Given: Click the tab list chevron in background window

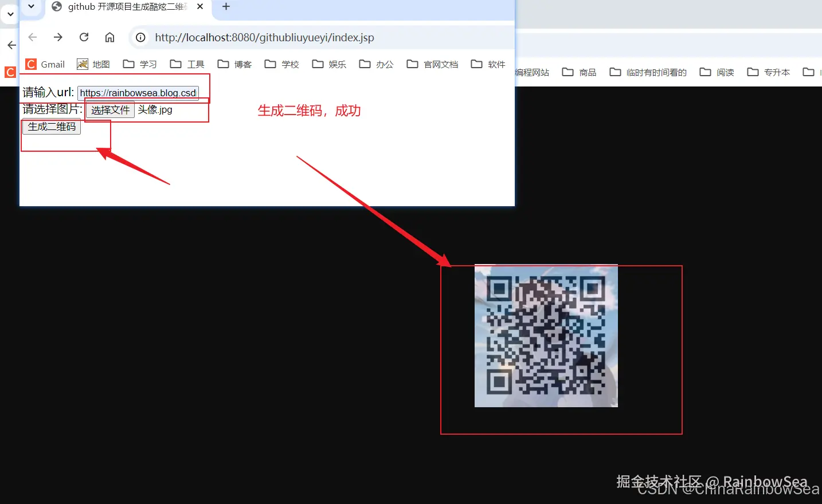Looking at the screenshot, I should click(x=10, y=14).
